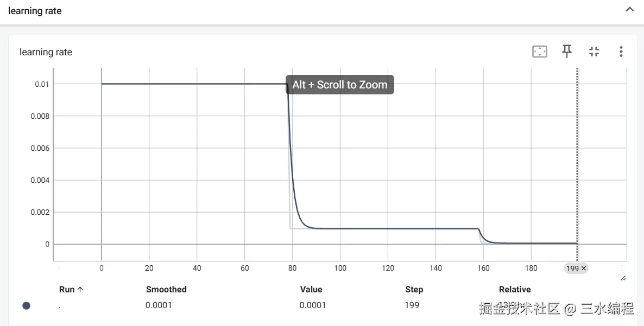Viewport: 644px width, 326px height.
Task: Click the fit domain to data icon
Action: point(539,52)
